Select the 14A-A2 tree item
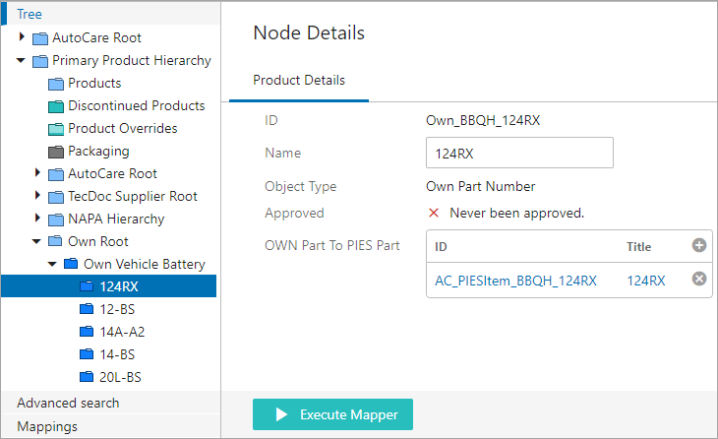The image size is (718, 439). [x=122, y=332]
